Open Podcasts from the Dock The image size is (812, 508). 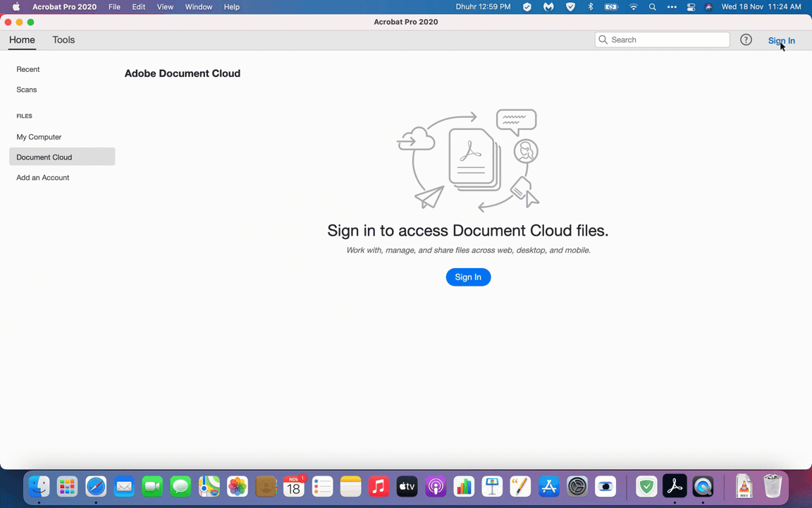[x=436, y=487]
